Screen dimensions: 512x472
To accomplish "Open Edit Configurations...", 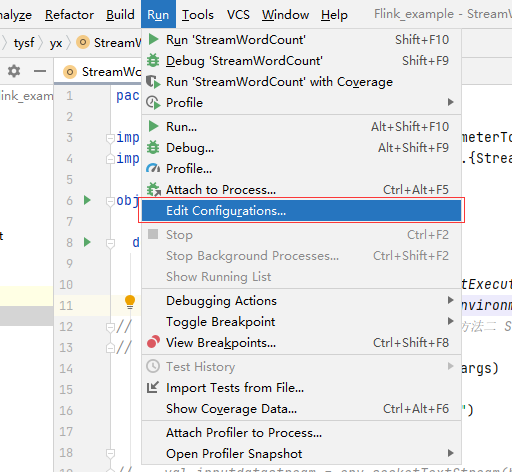I will (x=301, y=211).
